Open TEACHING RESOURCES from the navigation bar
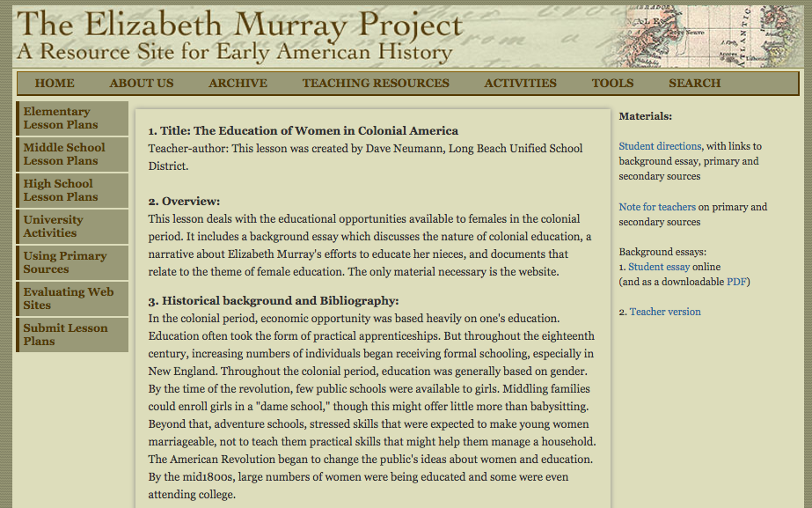The image size is (812, 508). click(x=375, y=83)
